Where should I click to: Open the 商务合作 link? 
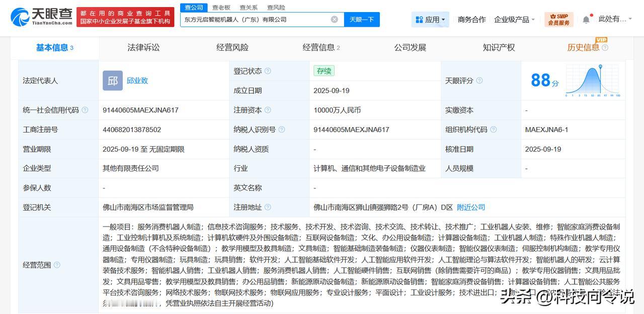click(x=471, y=20)
